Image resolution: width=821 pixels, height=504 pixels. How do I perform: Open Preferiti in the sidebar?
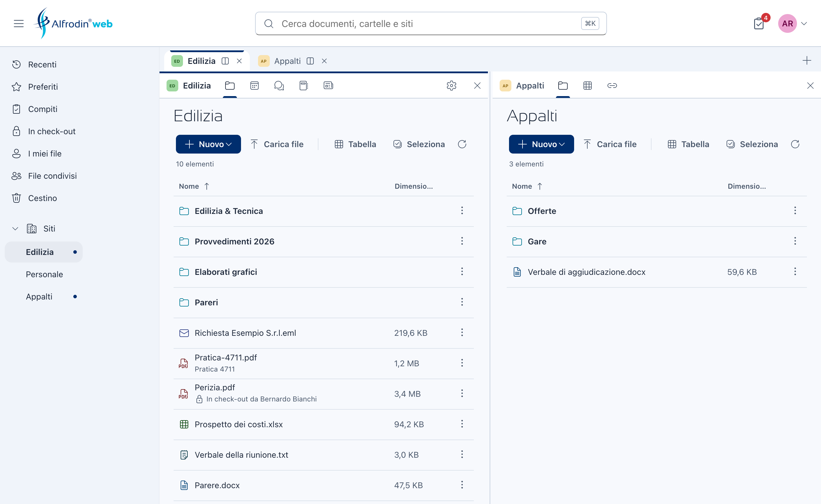tap(43, 87)
